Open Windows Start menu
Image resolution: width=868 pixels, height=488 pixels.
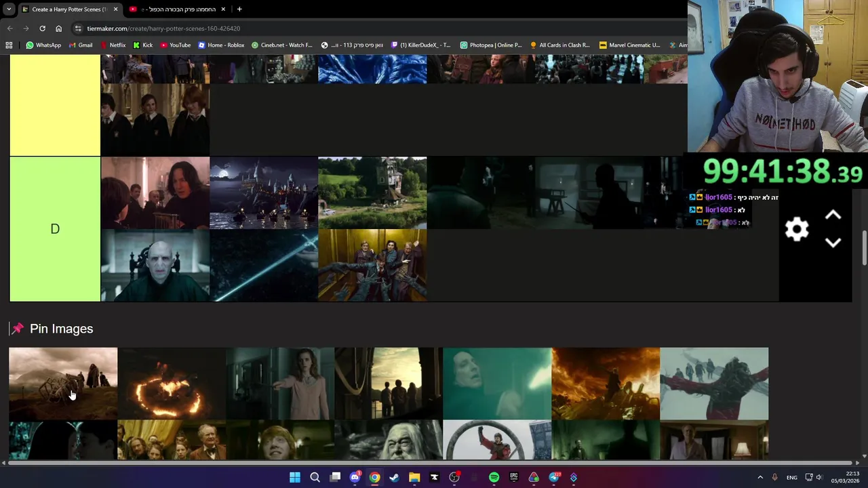tap(295, 477)
